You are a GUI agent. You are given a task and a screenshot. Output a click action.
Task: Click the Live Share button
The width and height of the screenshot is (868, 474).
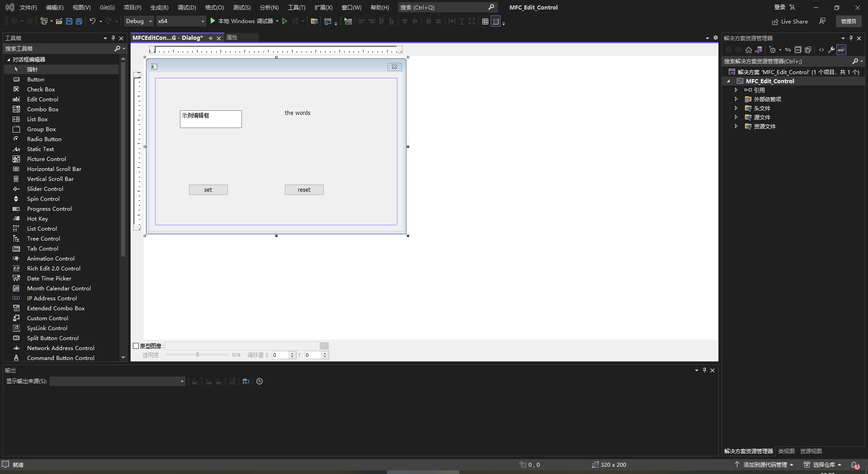790,21
